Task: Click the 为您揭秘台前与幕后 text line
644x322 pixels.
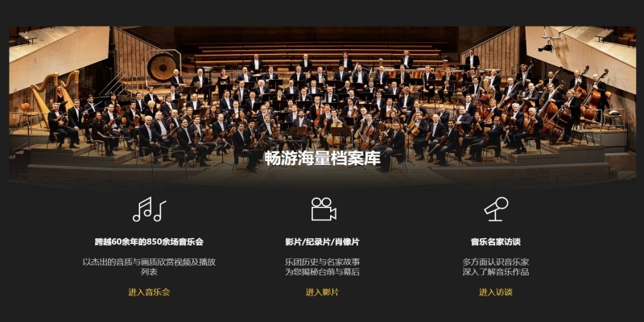Action: tap(323, 272)
